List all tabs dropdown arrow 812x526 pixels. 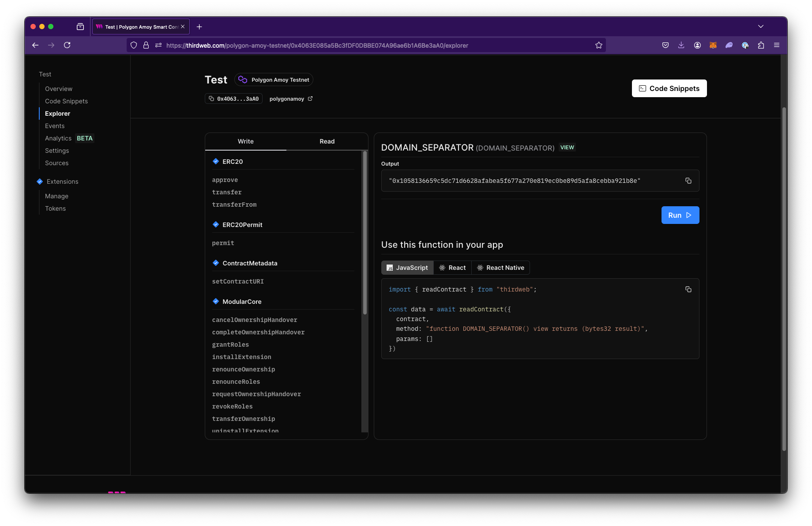[x=761, y=26]
